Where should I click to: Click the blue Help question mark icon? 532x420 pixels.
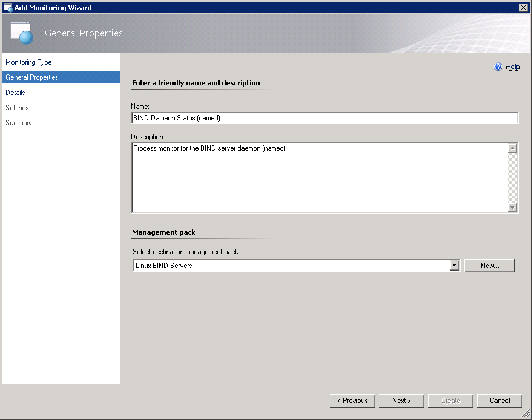coord(498,67)
